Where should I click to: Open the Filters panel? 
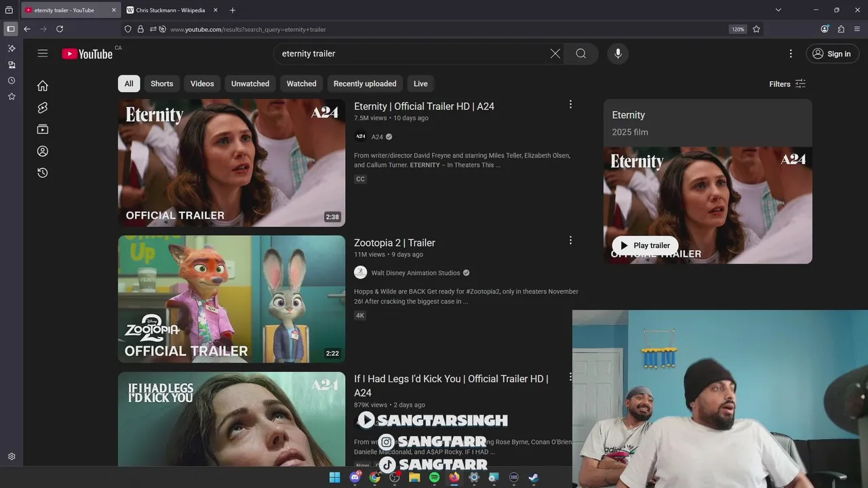pos(787,84)
